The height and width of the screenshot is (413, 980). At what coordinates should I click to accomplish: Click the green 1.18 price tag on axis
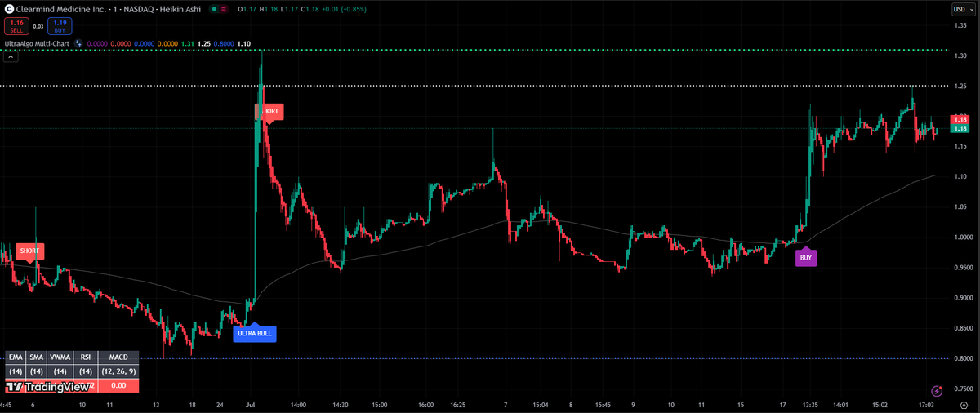tap(962, 128)
